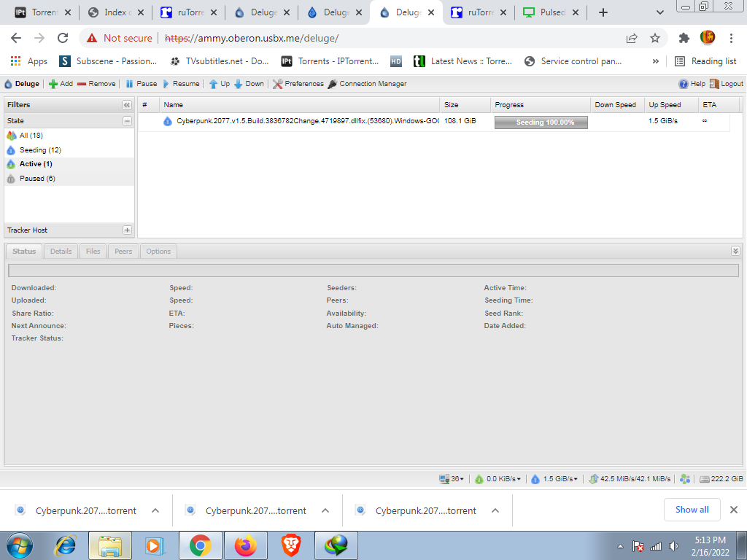Open Windows Start menu

20,545
